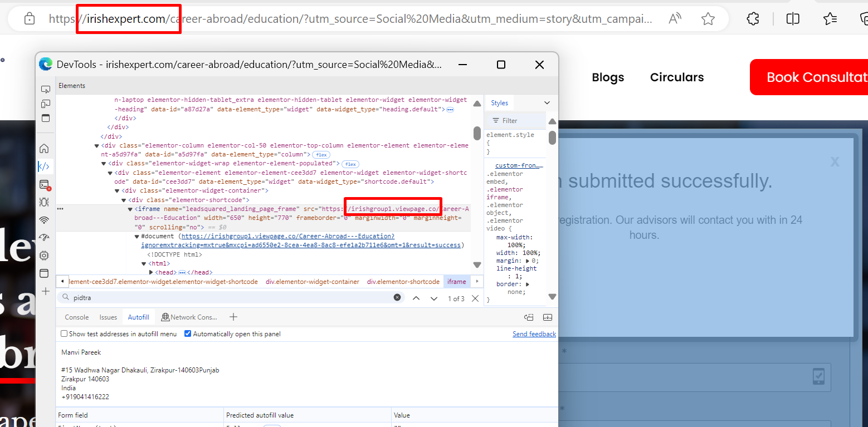Open the Console tool with error badge
Screen dimensions: 868x427
pyautogui.click(x=45, y=184)
